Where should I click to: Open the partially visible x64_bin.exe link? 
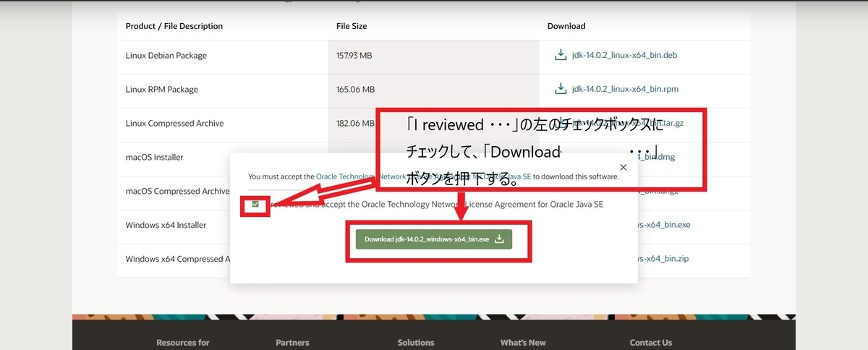click(x=664, y=225)
